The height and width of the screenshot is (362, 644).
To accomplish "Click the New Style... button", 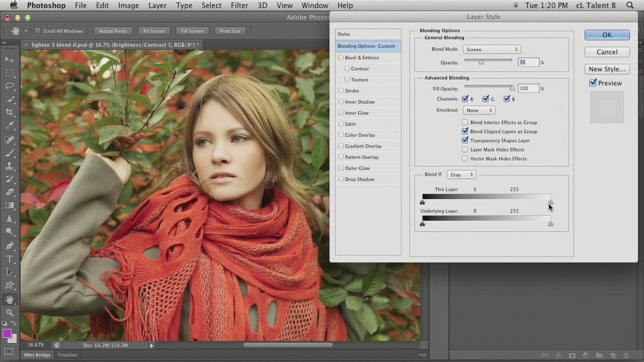I will (x=607, y=69).
